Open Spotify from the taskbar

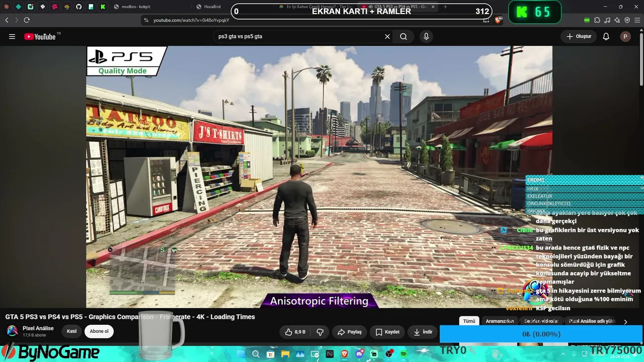coord(404,354)
